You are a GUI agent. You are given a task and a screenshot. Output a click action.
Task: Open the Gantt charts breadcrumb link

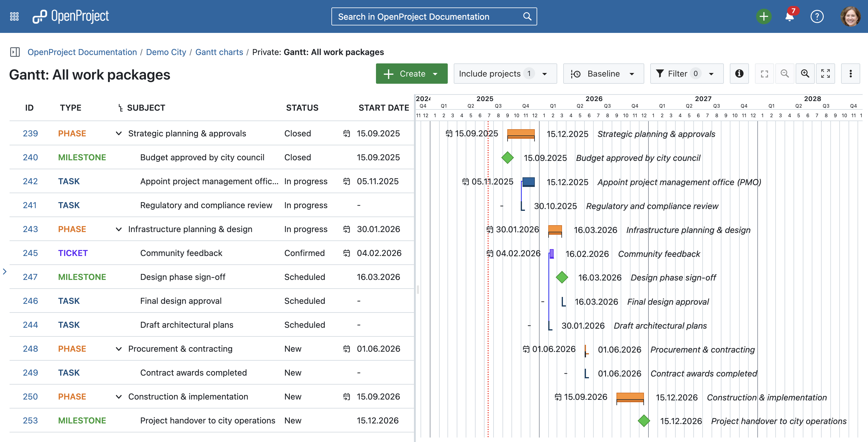(219, 52)
